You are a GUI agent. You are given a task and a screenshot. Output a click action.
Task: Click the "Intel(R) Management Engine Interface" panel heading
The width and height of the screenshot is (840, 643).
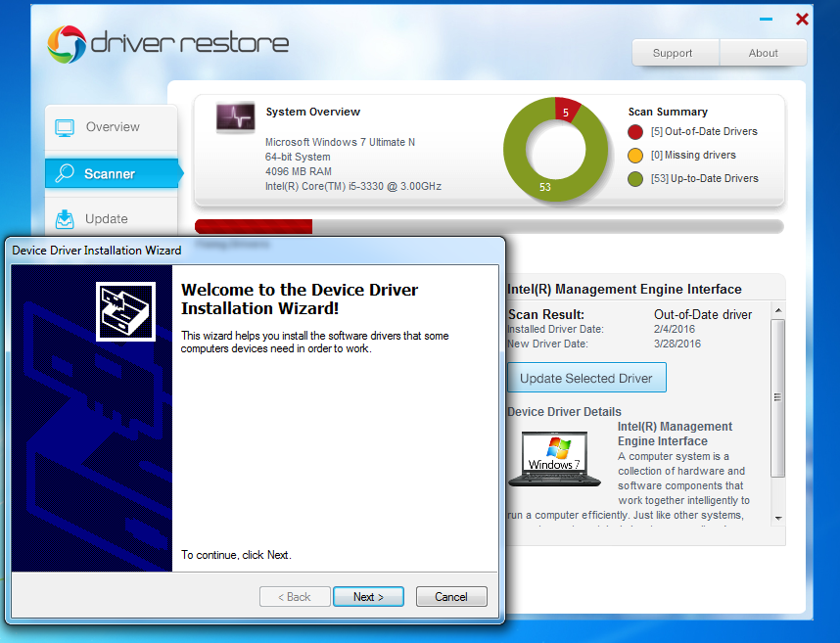624,289
